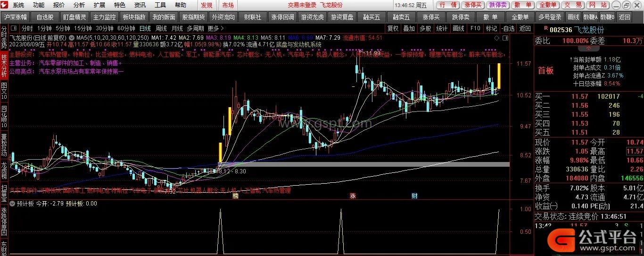Open the 龙虎榜 side tab
The width and height of the screenshot is (644, 256).
tap(4, 171)
